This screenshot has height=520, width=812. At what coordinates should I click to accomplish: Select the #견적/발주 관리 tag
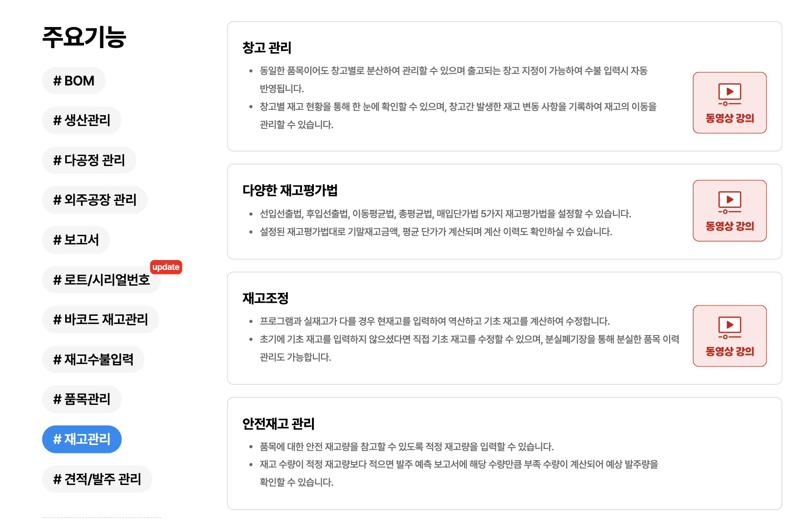(97, 479)
